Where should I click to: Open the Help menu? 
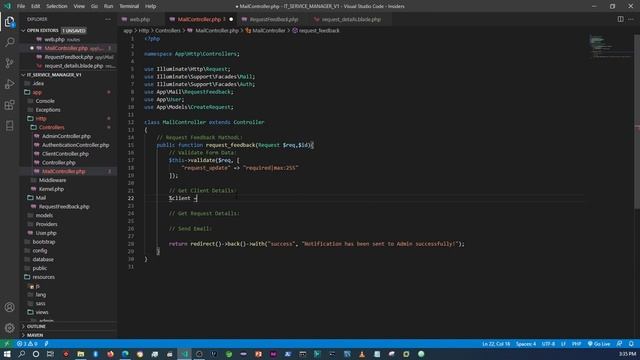pyautogui.click(x=151, y=6)
